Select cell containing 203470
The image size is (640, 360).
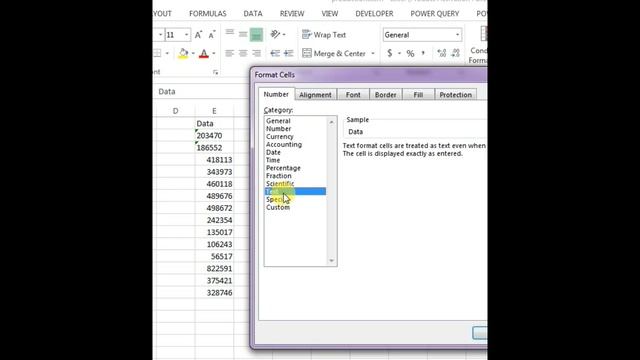tap(214, 136)
